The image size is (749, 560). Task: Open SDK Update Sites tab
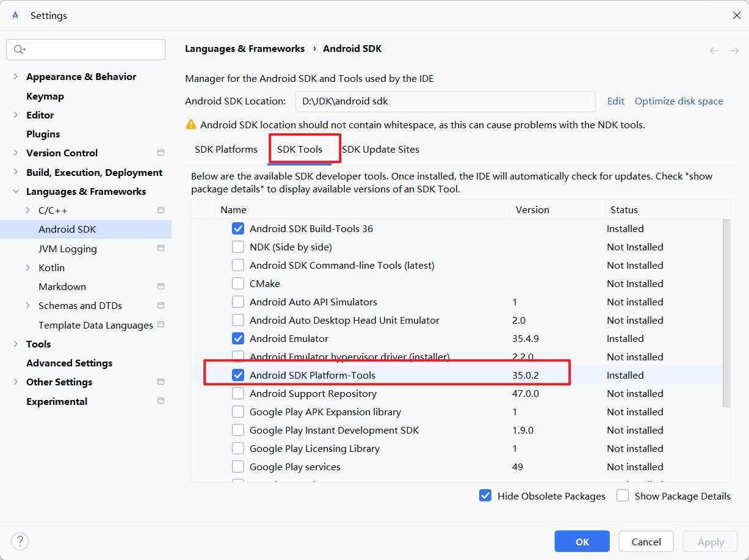pyautogui.click(x=380, y=149)
